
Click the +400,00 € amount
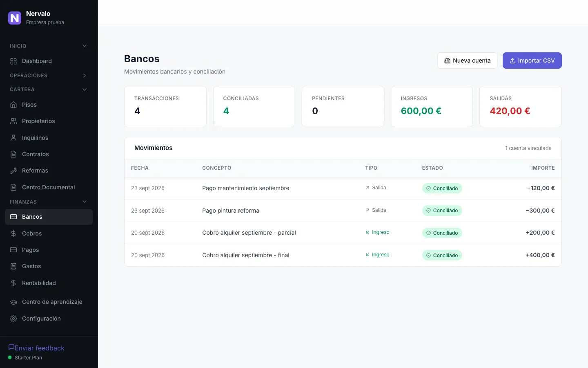540,255
